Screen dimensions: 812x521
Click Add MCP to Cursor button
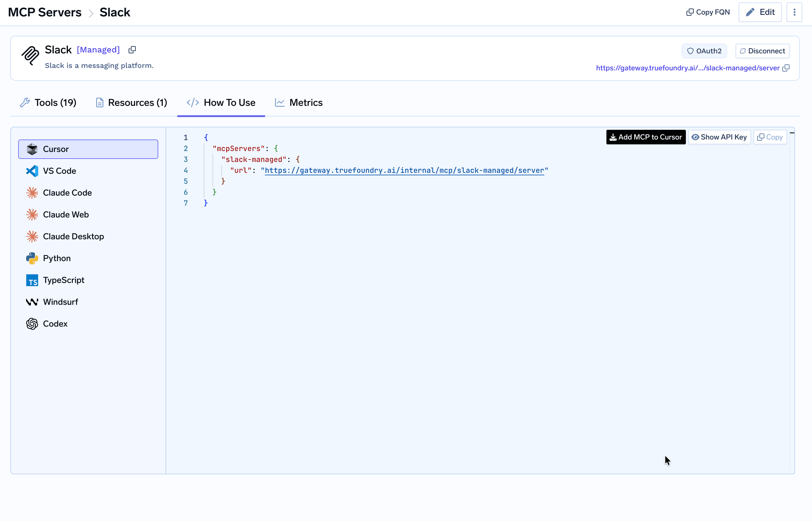646,137
